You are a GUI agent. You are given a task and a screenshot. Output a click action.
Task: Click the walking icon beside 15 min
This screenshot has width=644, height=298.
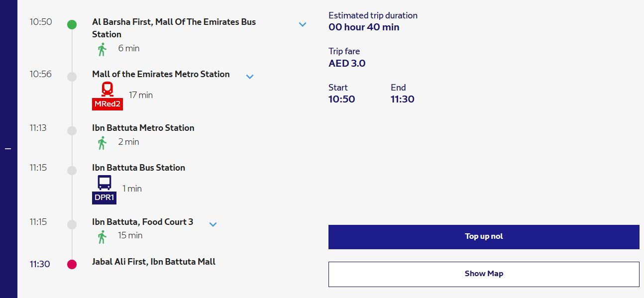pos(102,236)
